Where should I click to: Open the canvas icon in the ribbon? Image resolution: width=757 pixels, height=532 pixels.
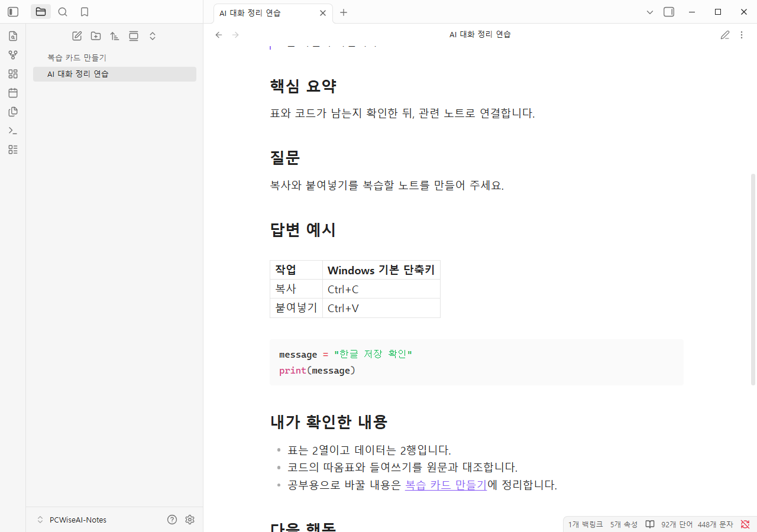(13, 74)
